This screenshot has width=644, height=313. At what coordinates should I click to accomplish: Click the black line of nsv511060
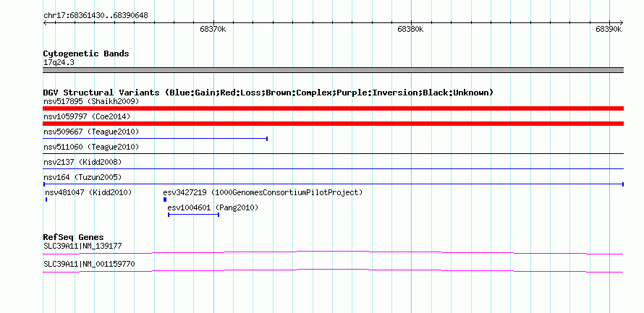pos(333,153)
